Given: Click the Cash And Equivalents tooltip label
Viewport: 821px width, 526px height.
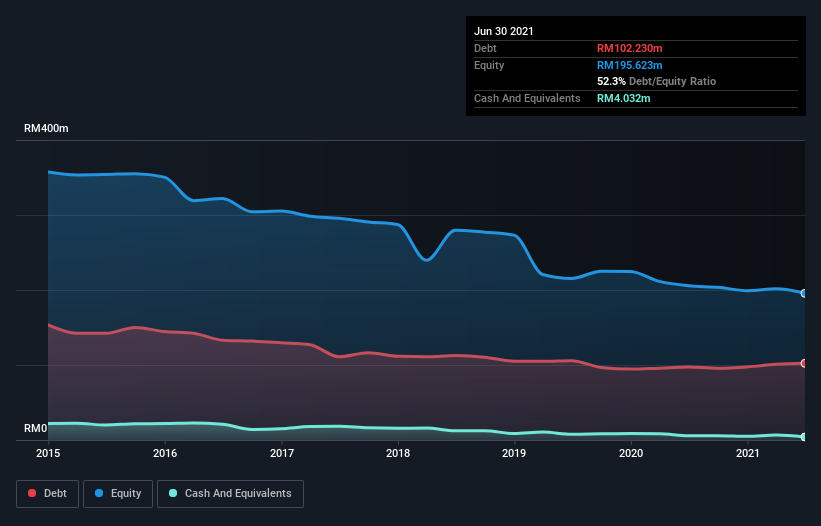Looking at the screenshot, I should tap(527, 98).
